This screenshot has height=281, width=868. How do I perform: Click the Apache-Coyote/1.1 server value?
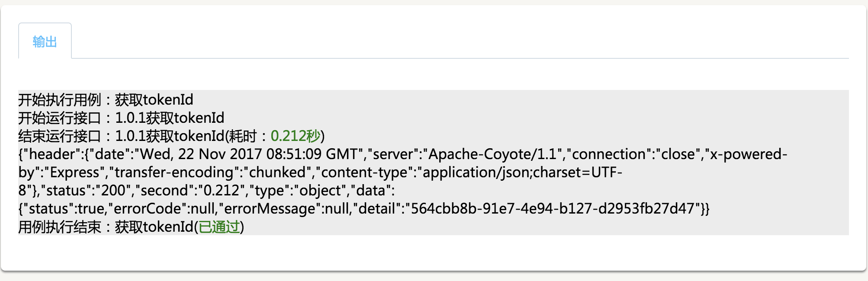(x=492, y=154)
